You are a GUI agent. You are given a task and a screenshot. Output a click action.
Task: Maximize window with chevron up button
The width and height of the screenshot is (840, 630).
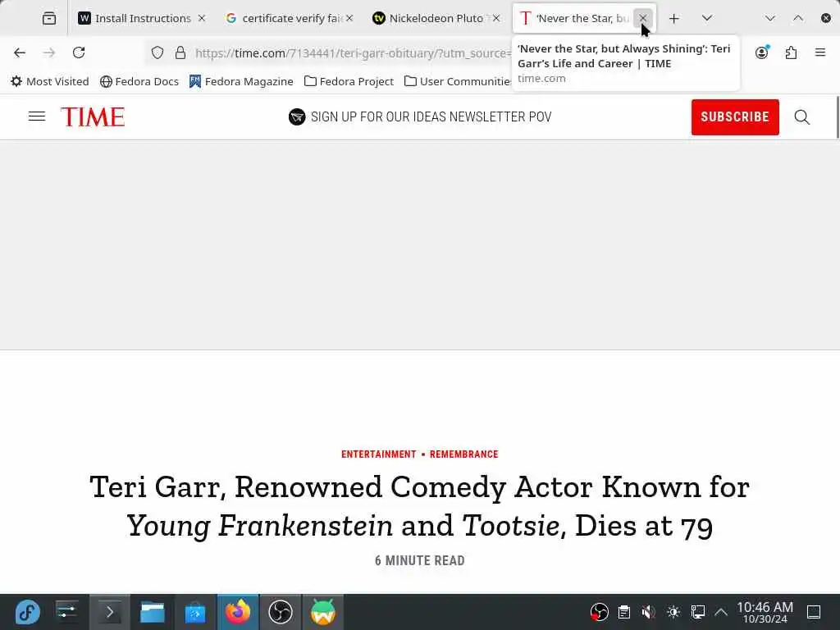(797, 18)
